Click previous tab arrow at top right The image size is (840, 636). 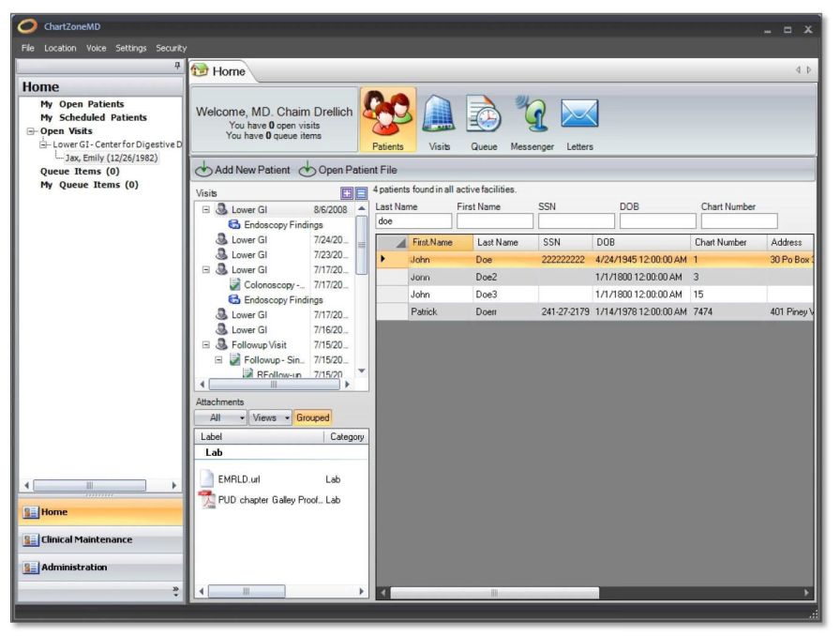pyautogui.click(x=798, y=69)
